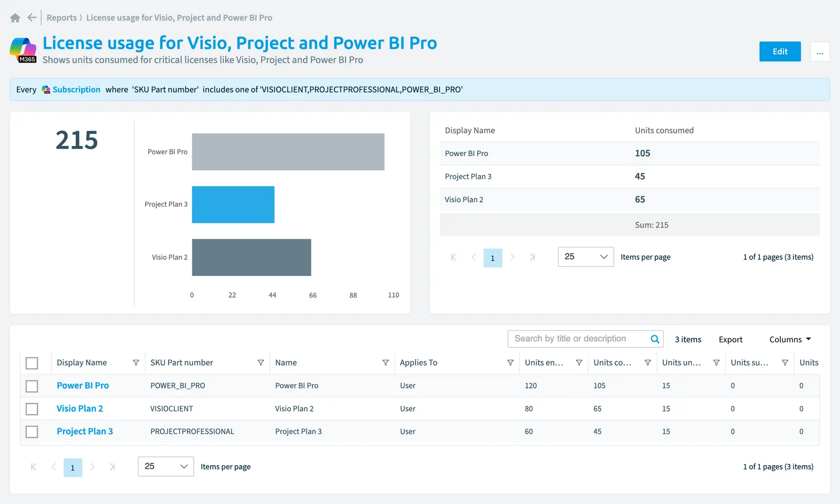
Task: Open the Display Name column filter
Action: coord(136,363)
